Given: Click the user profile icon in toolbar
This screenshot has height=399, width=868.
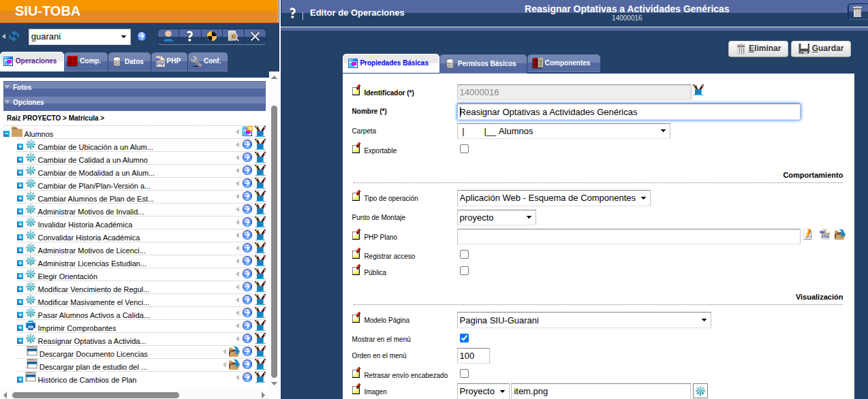Looking at the screenshot, I should (x=168, y=36).
